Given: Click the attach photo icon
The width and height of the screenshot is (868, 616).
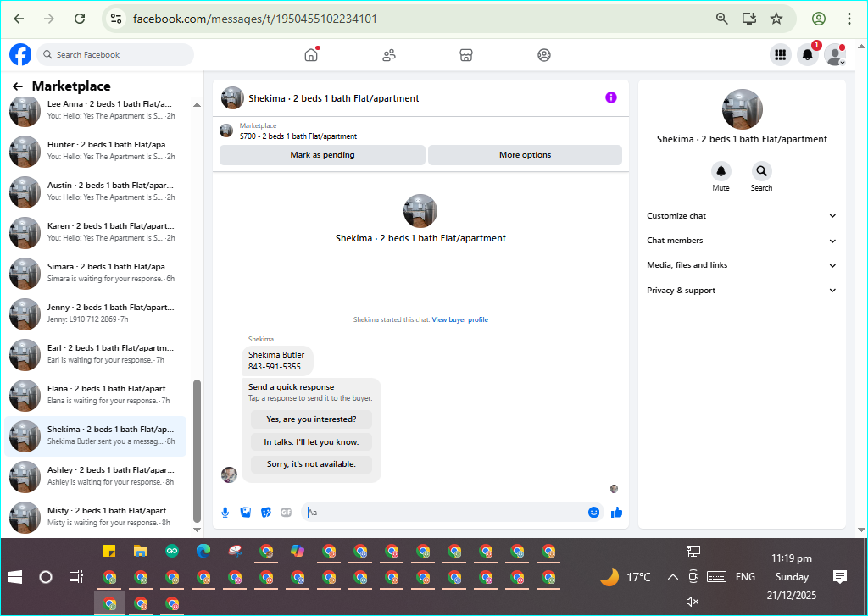Looking at the screenshot, I should click(x=246, y=513).
